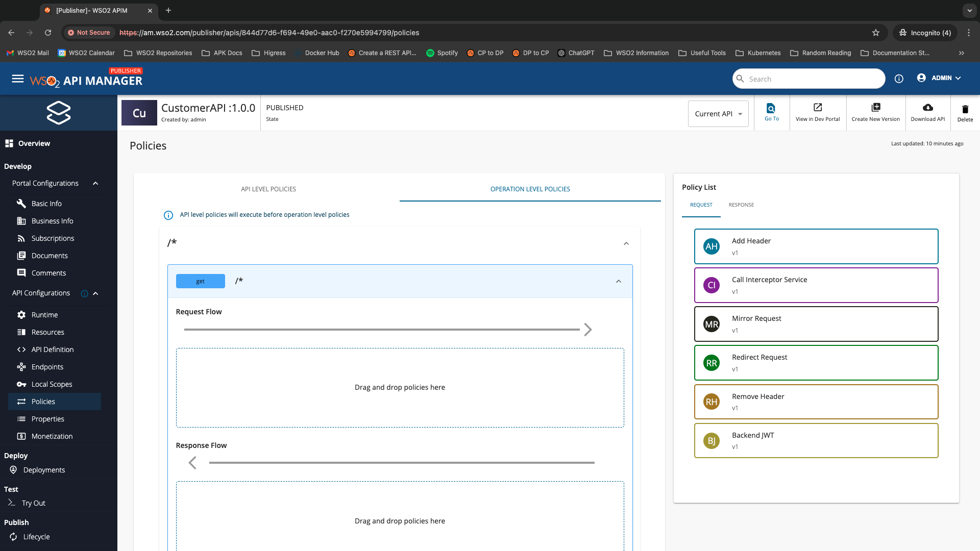Image resolution: width=980 pixels, height=551 pixels.
Task: Select the Add Header policy card
Action: tap(816, 246)
